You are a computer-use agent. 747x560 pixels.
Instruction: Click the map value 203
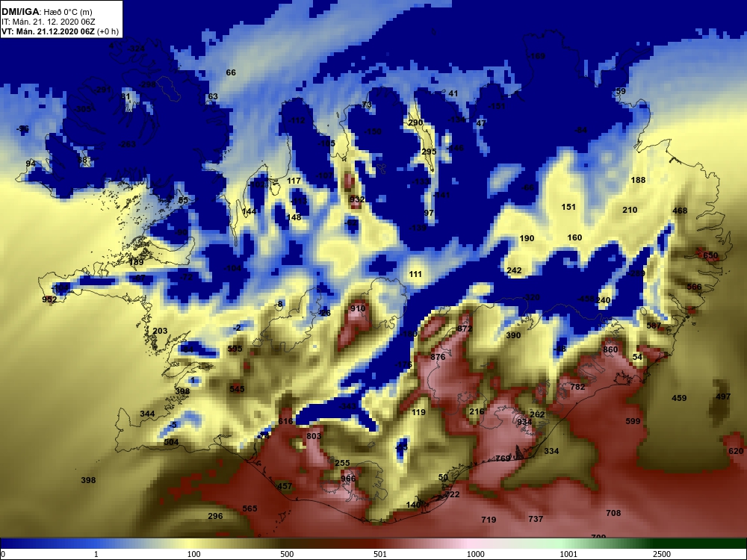pos(160,331)
